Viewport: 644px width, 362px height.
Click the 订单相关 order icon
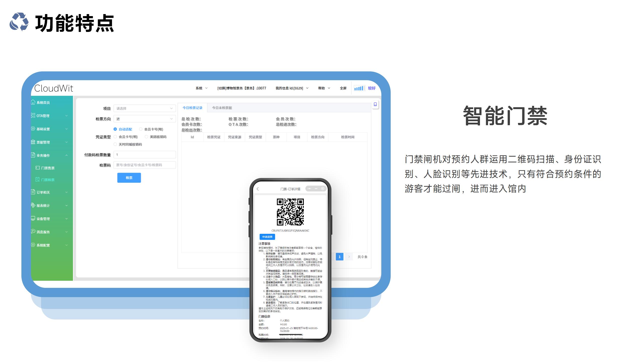point(33,192)
